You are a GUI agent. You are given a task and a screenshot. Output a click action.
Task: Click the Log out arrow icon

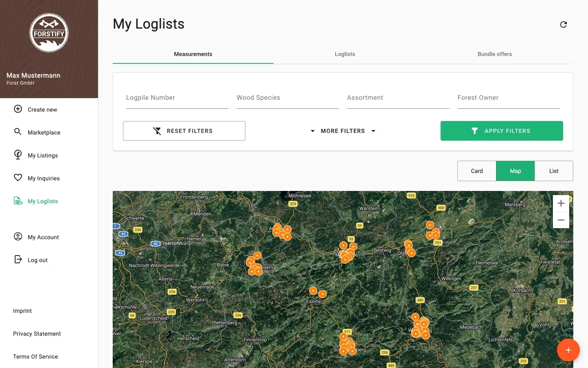pos(18,259)
